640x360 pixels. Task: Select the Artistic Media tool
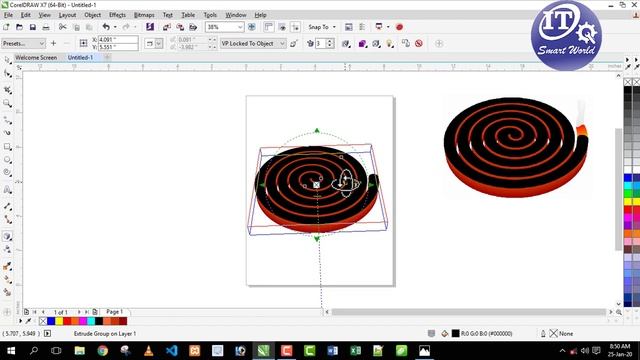coord(7,133)
